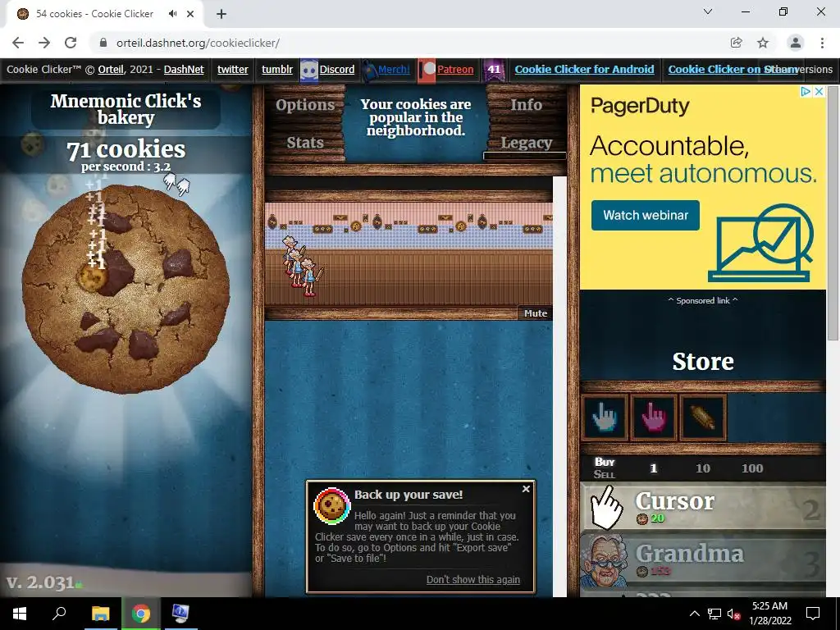The image size is (840, 630).
Task: Open the tab search dropdown chevron
Action: click(x=708, y=11)
